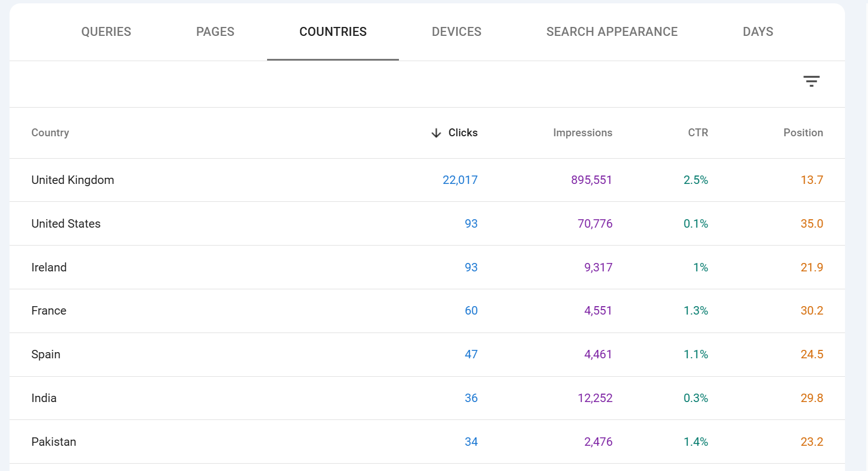This screenshot has width=868, height=471.
Task: Switch to the Days tab
Action: 757,32
